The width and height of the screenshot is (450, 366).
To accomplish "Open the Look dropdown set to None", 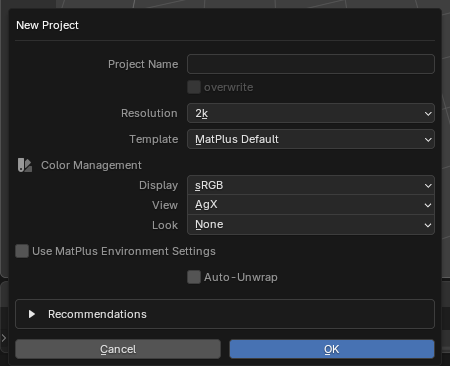I will click(x=311, y=225).
